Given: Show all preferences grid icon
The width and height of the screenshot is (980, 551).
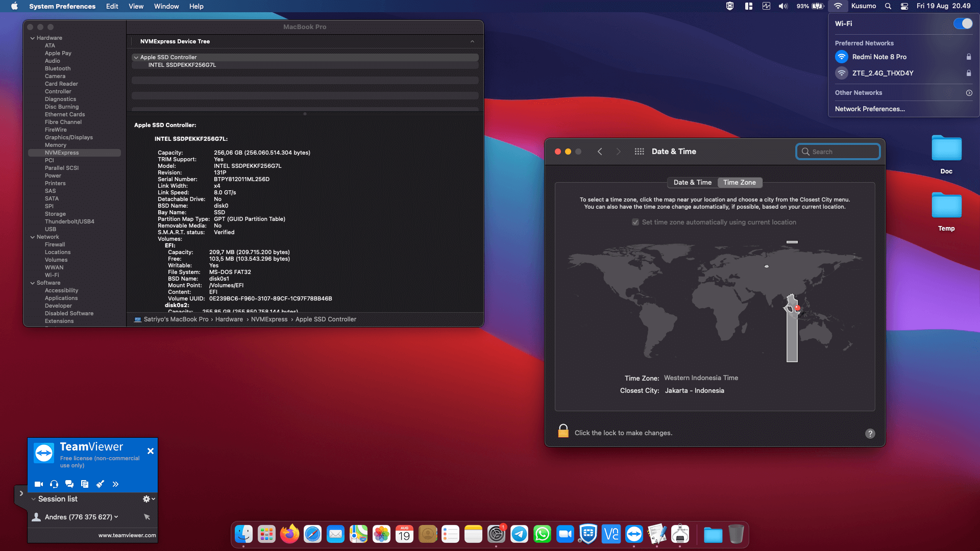Looking at the screenshot, I should pos(639,152).
